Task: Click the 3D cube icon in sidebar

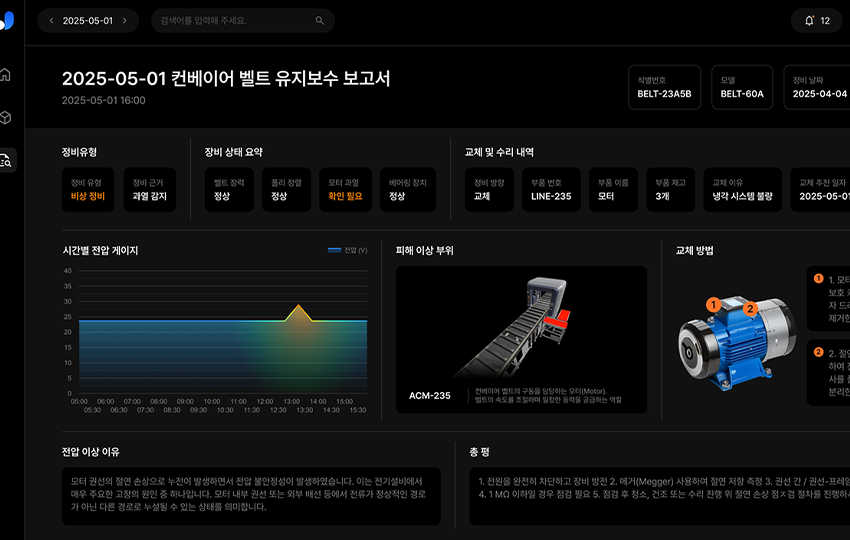Action: (6, 118)
